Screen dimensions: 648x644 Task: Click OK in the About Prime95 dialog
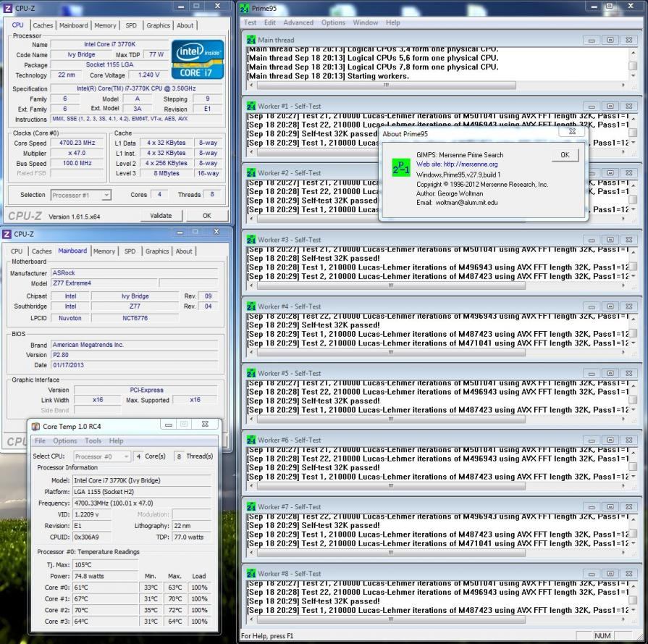point(565,155)
